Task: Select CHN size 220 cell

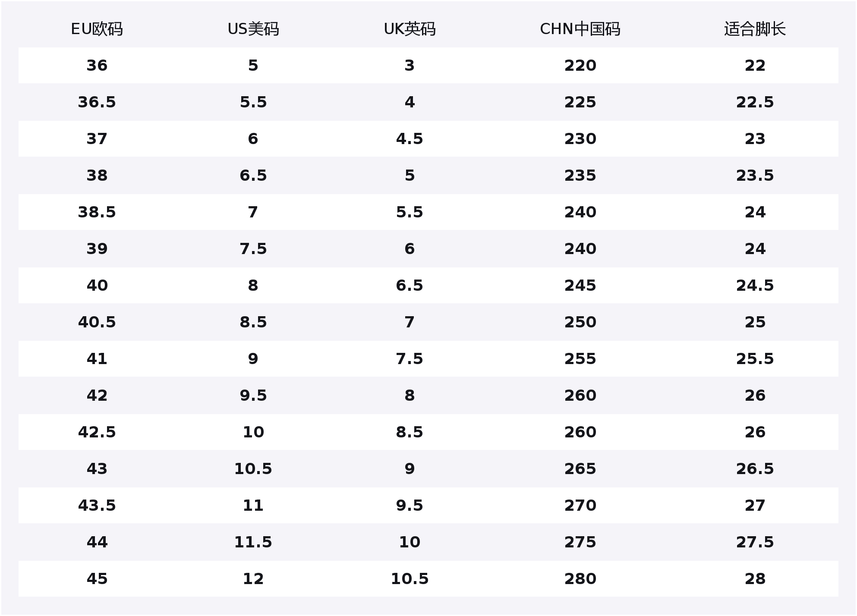Action: (x=580, y=66)
